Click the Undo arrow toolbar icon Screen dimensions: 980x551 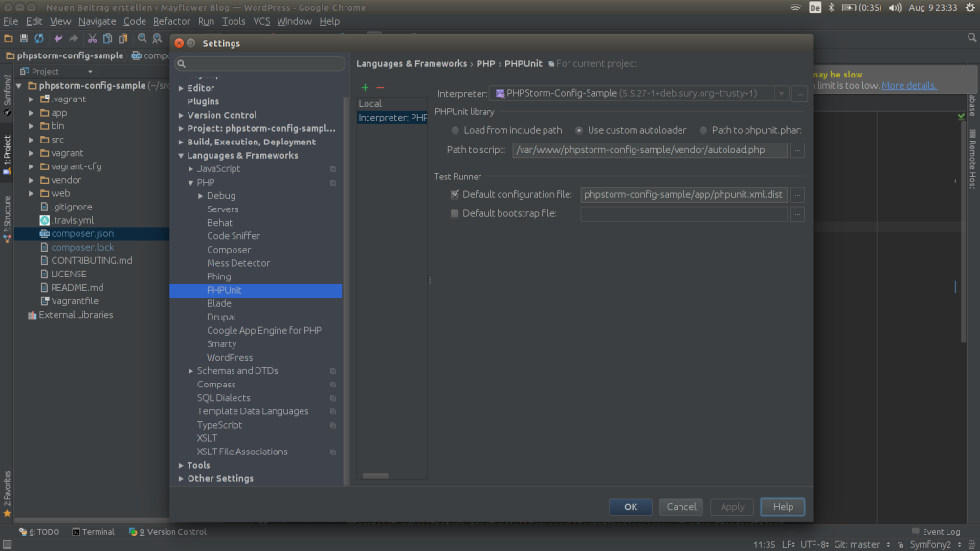[58, 38]
